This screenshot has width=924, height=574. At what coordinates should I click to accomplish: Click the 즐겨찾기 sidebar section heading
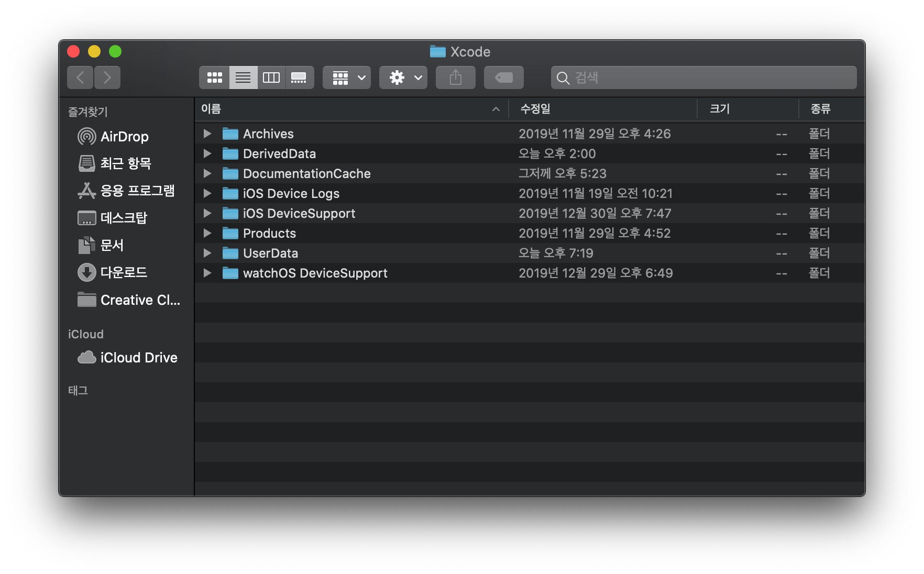point(88,112)
